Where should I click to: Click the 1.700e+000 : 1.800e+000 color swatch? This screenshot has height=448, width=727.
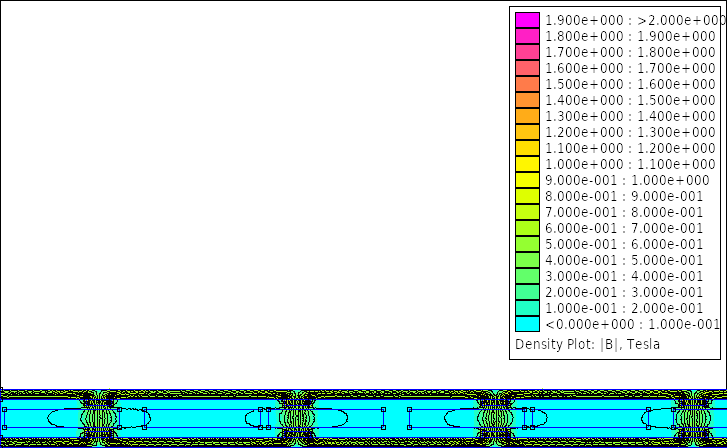(x=527, y=52)
